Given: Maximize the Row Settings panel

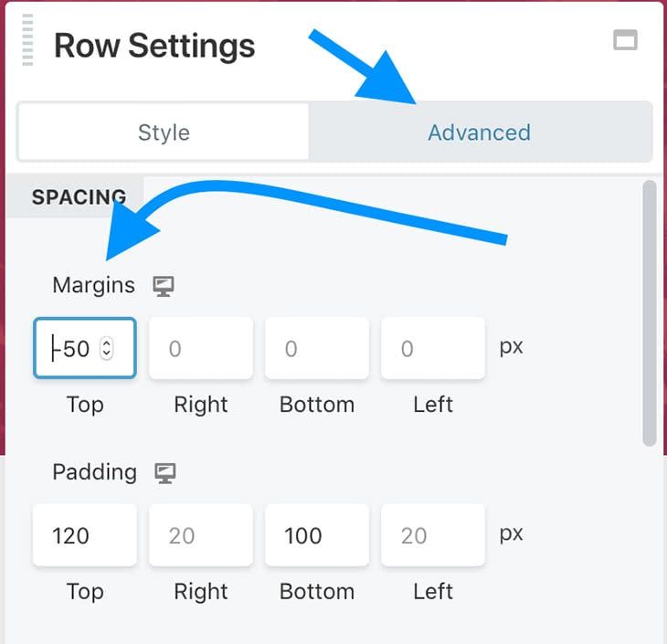Looking at the screenshot, I should [625, 39].
